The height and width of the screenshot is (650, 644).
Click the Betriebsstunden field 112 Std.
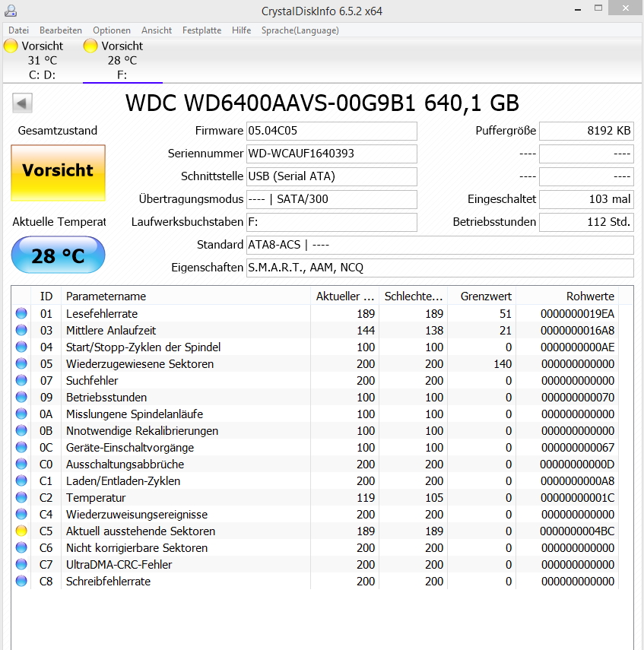(586, 222)
